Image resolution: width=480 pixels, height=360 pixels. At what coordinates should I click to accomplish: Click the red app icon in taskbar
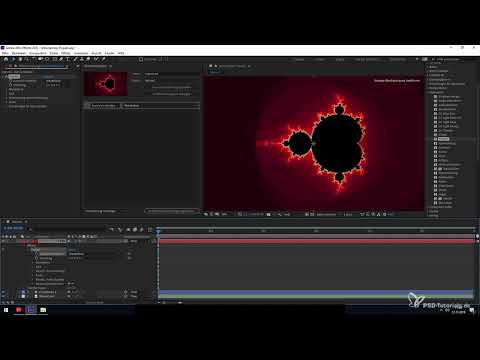(19, 310)
